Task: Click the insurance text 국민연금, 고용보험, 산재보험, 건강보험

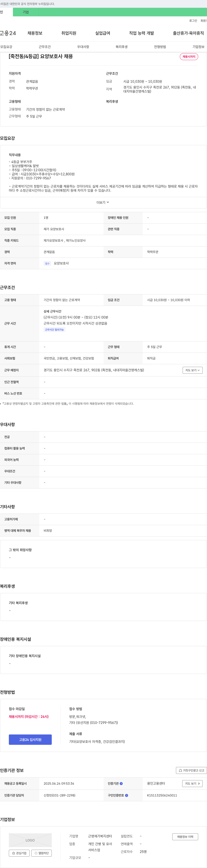Action: pyautogui.click(x=69, y=359)
